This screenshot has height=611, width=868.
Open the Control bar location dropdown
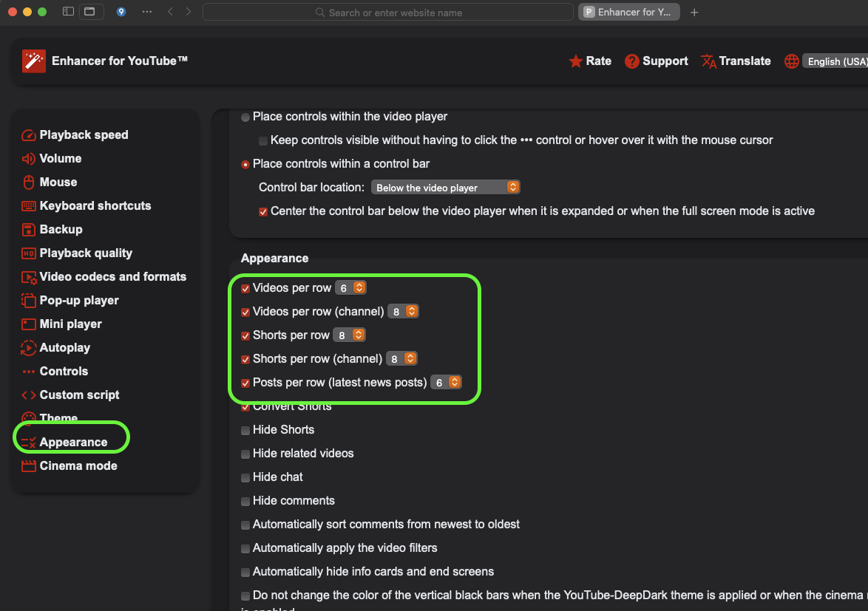pos(446,188)
